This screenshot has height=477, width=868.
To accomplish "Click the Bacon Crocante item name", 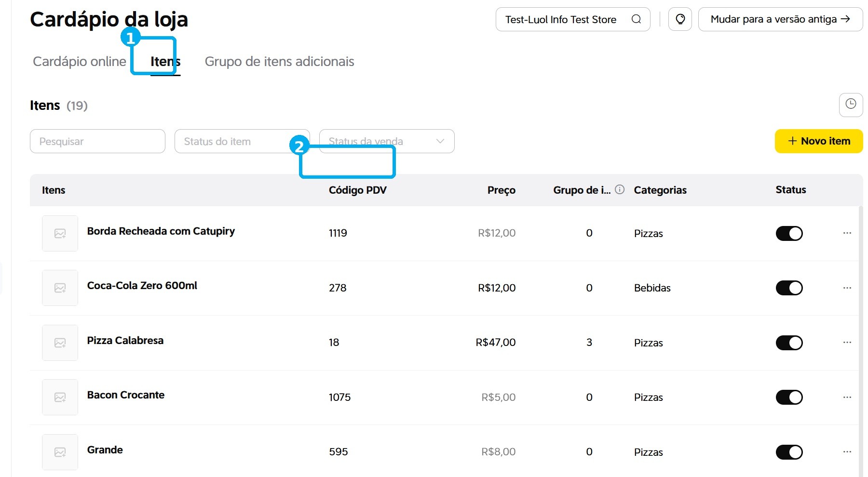I will tap(126, 395).
